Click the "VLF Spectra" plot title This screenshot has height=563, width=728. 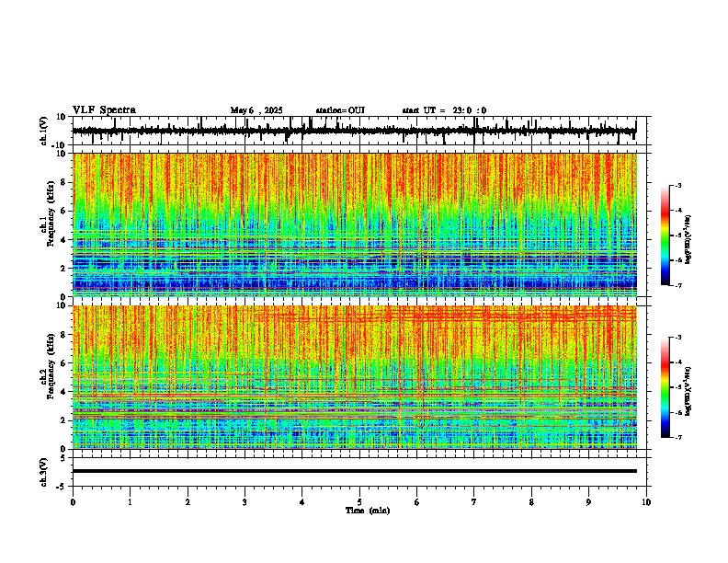pyautogui.click(x=104, y=110)
